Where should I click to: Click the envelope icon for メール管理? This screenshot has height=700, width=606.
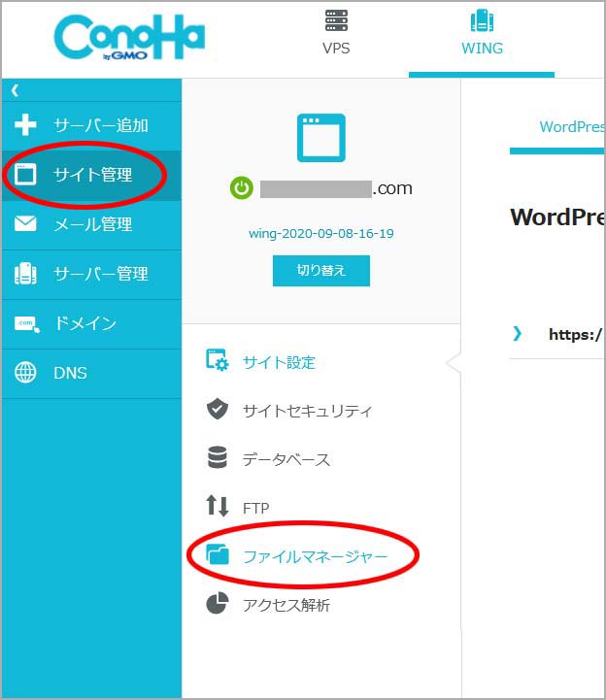coord(25,223)
